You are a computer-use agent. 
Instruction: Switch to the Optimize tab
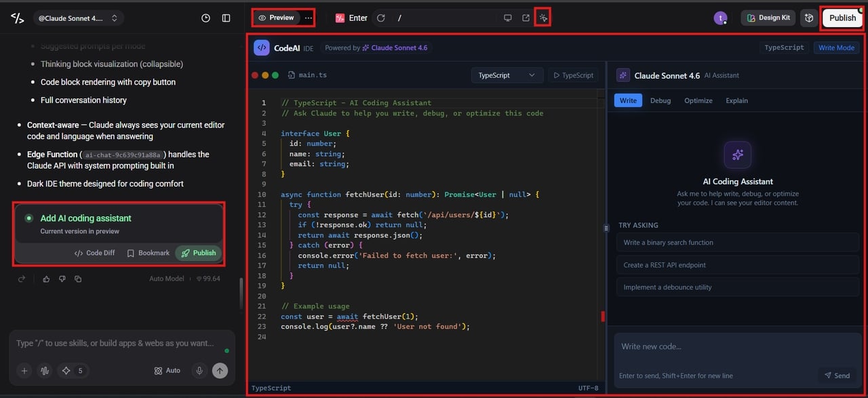[x=698, y=100]
